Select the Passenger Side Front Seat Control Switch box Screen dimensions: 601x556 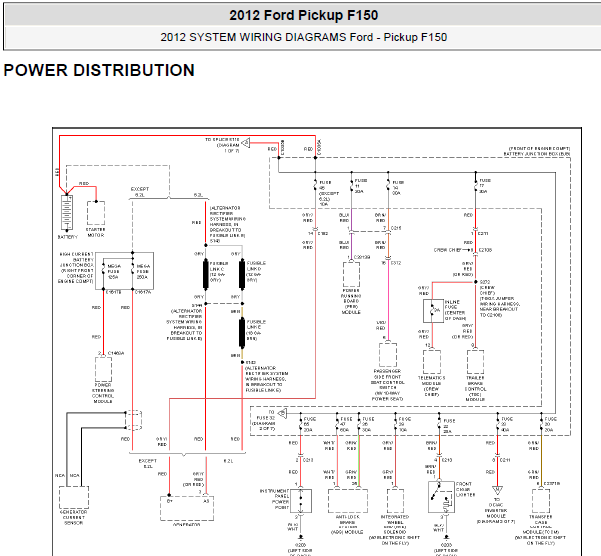[388, 355]
